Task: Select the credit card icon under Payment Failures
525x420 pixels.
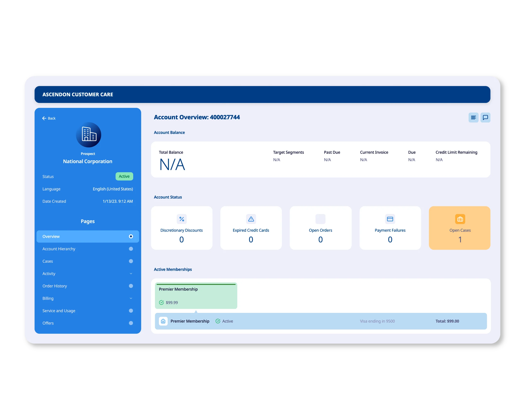Action: click(x=390, y=219)
